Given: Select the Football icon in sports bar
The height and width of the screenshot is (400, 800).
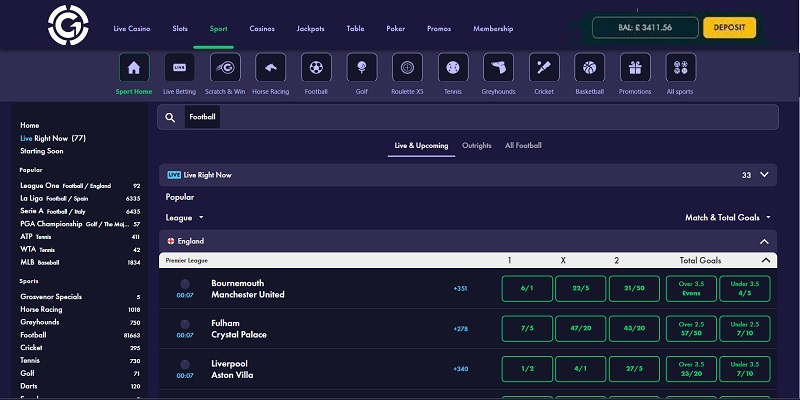Looking at the screenshot, I should point(316,67).
